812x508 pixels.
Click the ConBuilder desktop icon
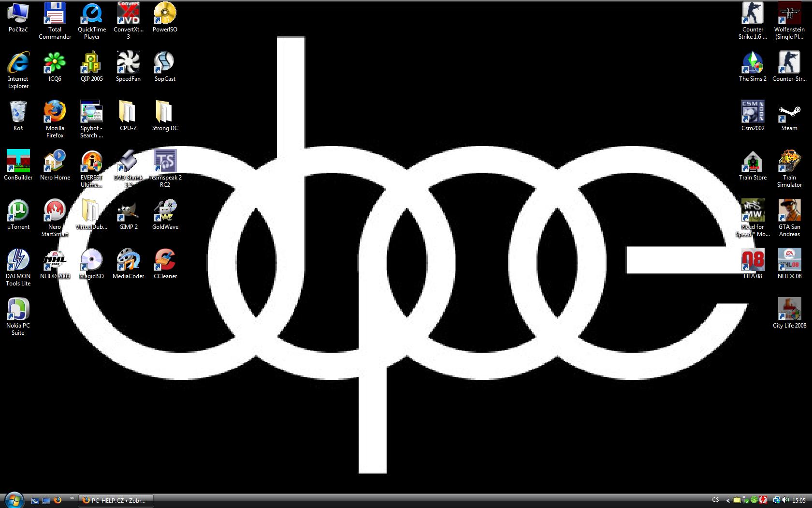click(x=18, y=166)
